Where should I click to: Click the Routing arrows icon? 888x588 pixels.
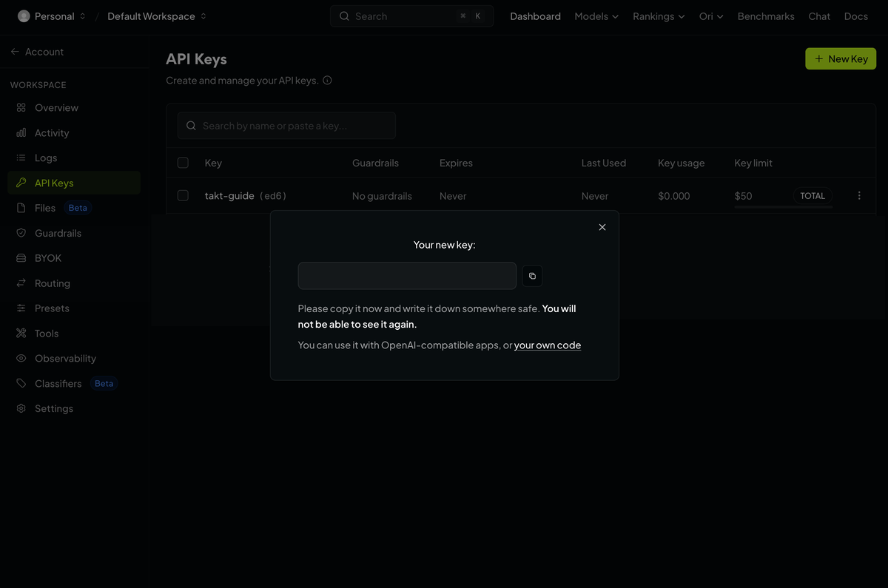click(x=21, y=283)
